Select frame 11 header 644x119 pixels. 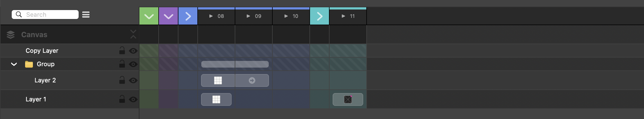352,16
